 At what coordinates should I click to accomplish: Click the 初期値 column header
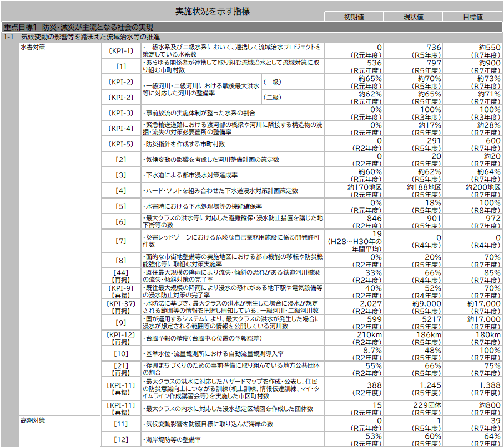[354, 17]
